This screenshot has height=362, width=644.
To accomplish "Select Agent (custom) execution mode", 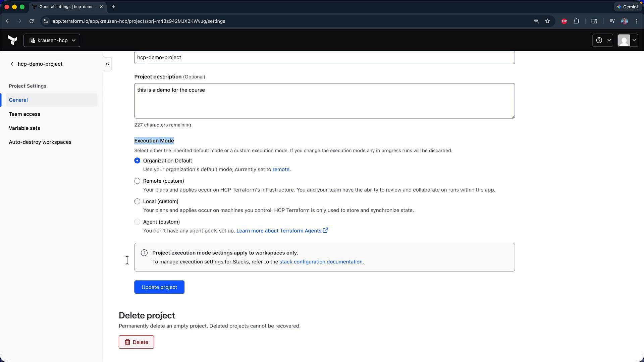I will [x=137, y=222].
